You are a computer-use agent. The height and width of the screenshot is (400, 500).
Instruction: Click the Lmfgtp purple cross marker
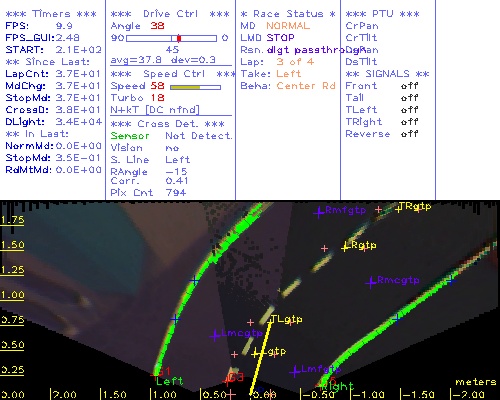(295, 371)
